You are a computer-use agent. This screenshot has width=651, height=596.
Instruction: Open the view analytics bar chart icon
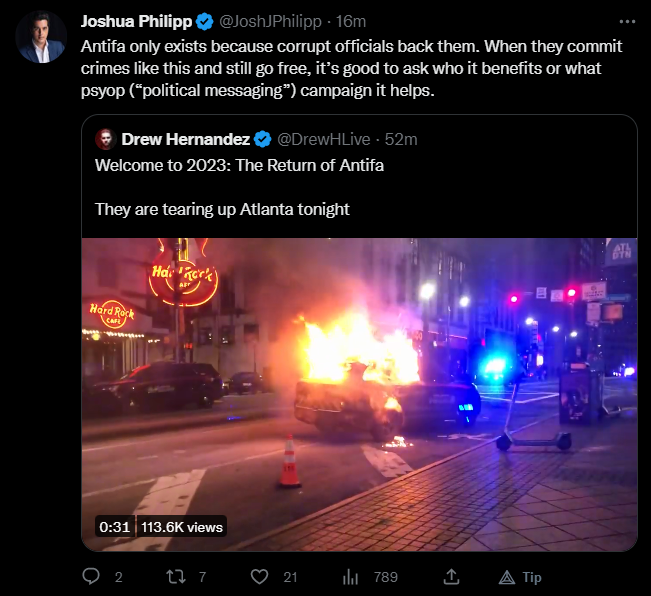(x=350, y=577)
